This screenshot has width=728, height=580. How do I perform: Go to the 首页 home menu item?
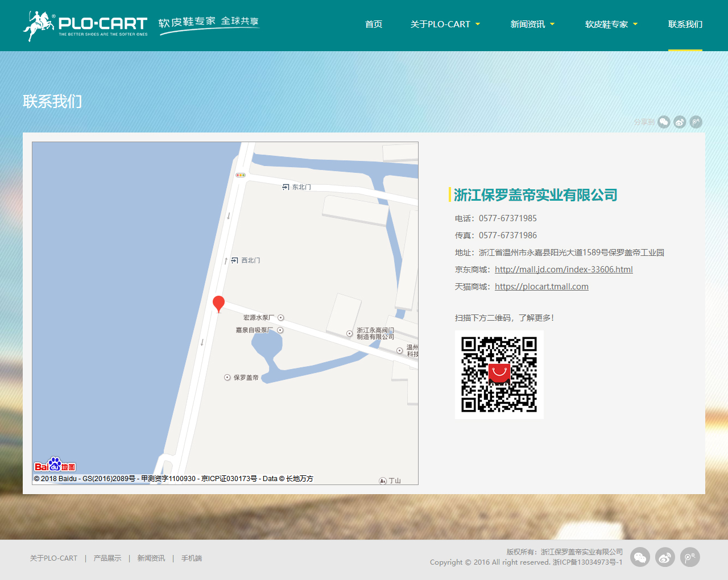click(374, 24)
